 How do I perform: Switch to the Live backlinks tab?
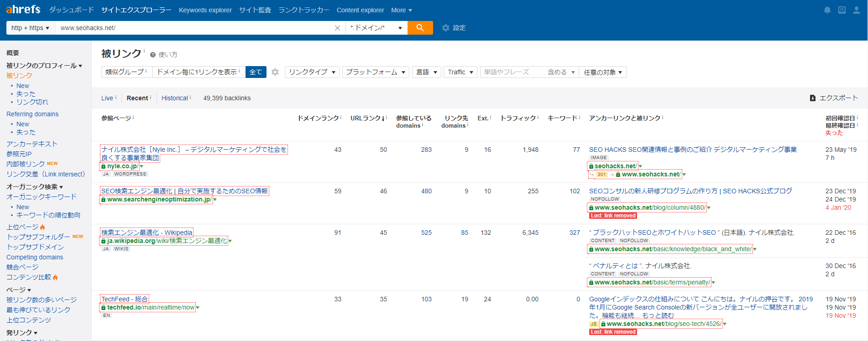pos(107,98)
